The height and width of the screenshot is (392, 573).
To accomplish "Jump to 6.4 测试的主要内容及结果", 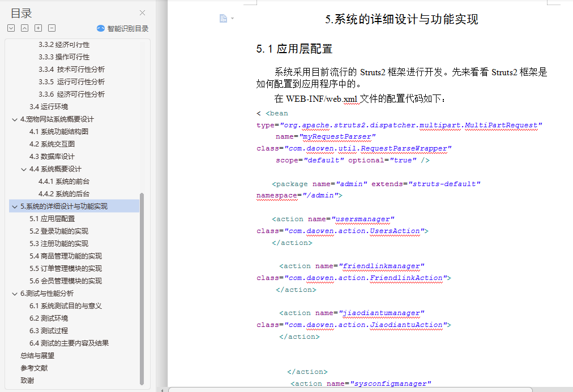I will 69,343.
